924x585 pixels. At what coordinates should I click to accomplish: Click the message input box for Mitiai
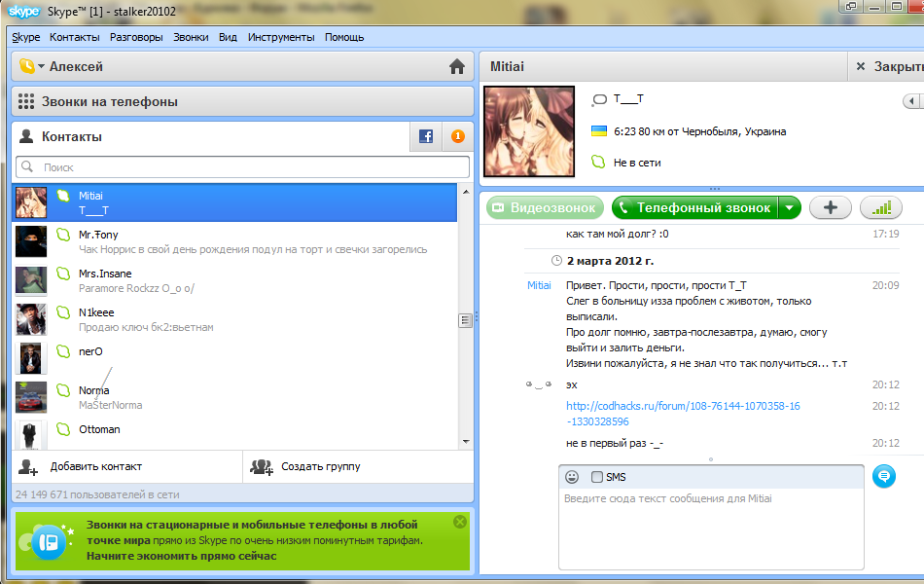click(711, 528)
